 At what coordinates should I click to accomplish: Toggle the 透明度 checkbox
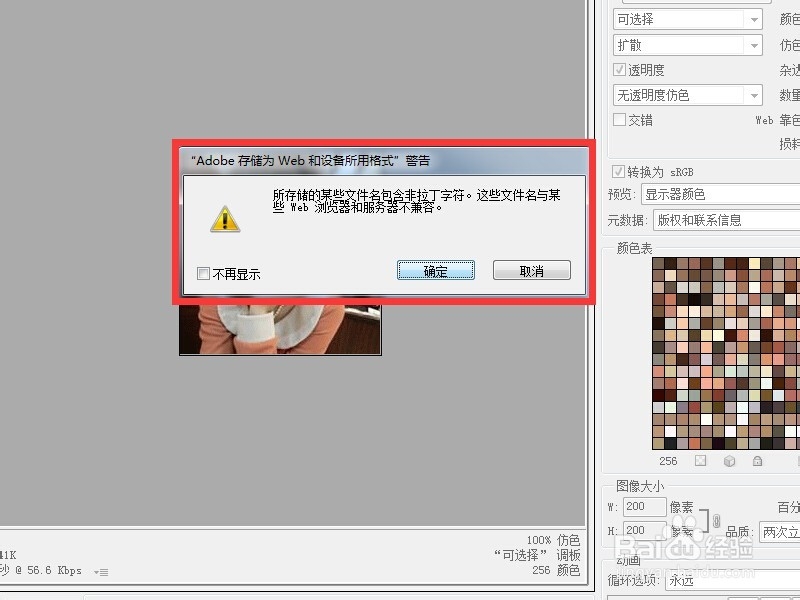coord(619,69)
